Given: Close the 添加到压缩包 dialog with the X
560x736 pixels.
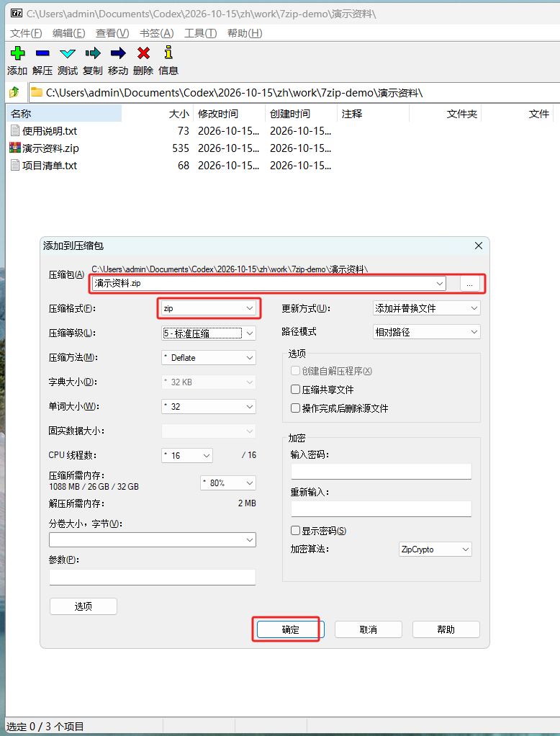Looking at the screenshot, I should pyautogui.click(x=479, y=246).
